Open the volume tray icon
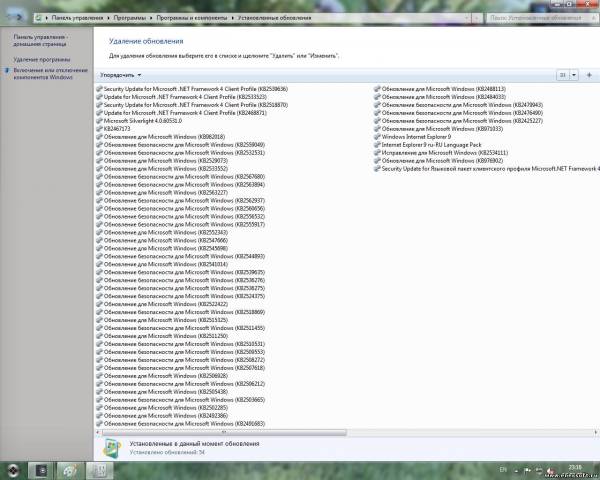This screenshot has width=600, height=480. (550, 470)
